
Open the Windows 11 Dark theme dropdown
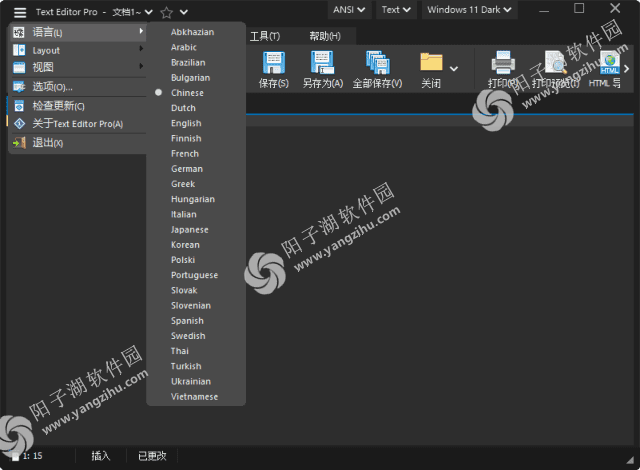(469, 10)
